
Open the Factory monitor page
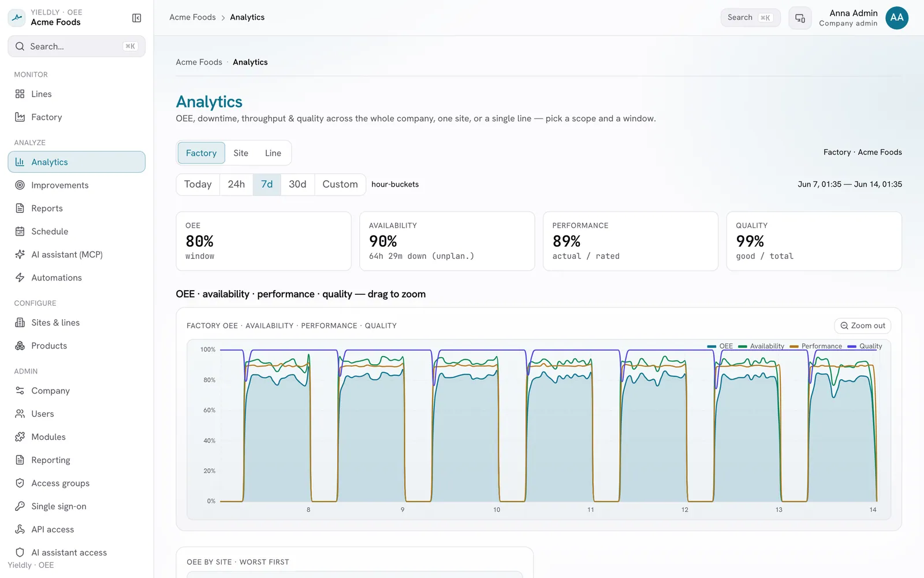click(x=76, y=117)
